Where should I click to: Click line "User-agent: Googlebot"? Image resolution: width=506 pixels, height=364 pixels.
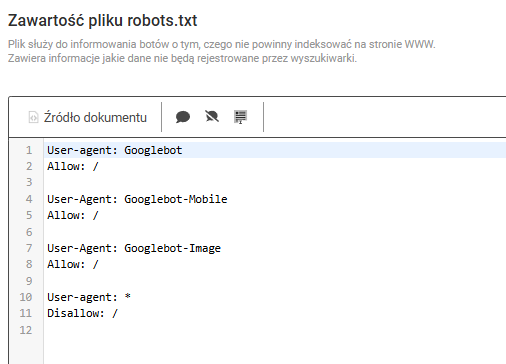[x=115, y=150]
